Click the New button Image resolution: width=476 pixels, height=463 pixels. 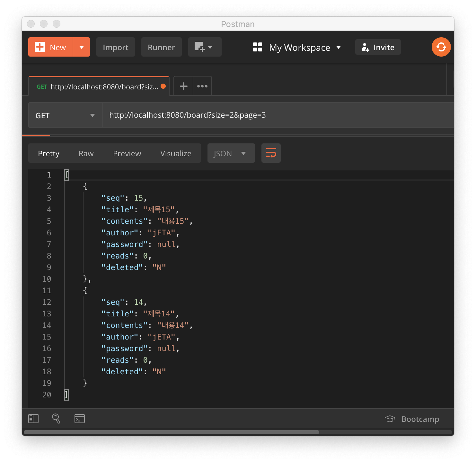coord(50,47)
